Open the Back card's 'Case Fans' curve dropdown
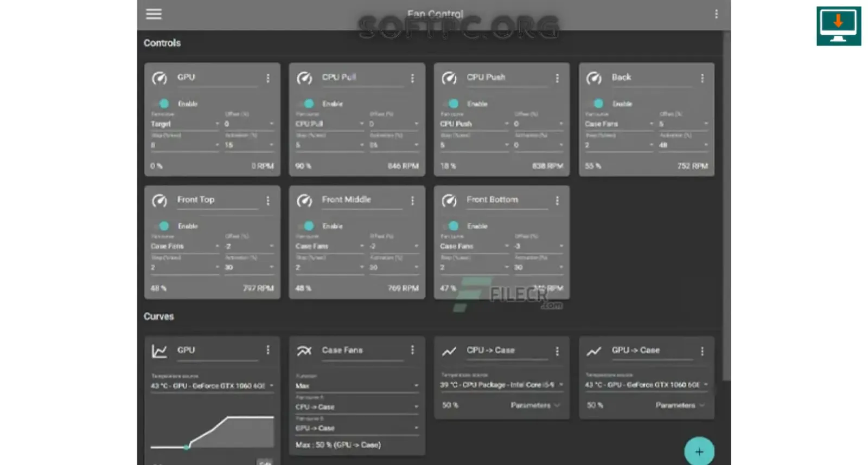This screenshot has width=868, height=465. coord(620,124)
